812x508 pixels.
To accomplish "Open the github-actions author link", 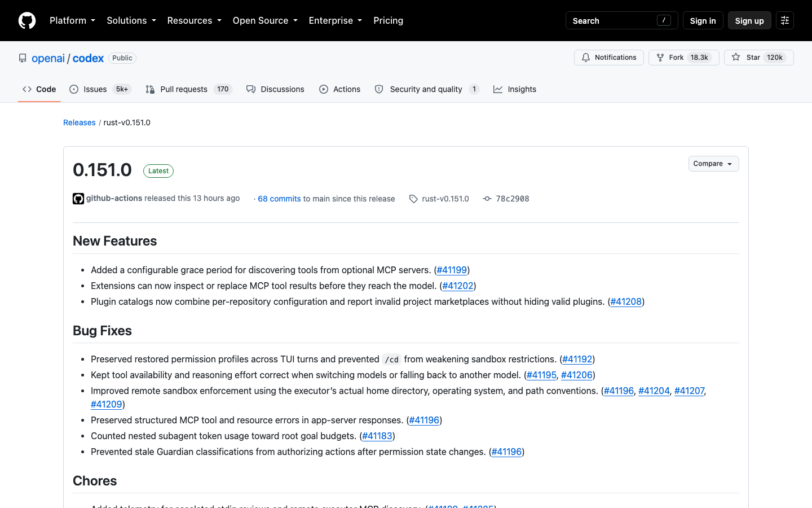I will click(x=114, y=198).
